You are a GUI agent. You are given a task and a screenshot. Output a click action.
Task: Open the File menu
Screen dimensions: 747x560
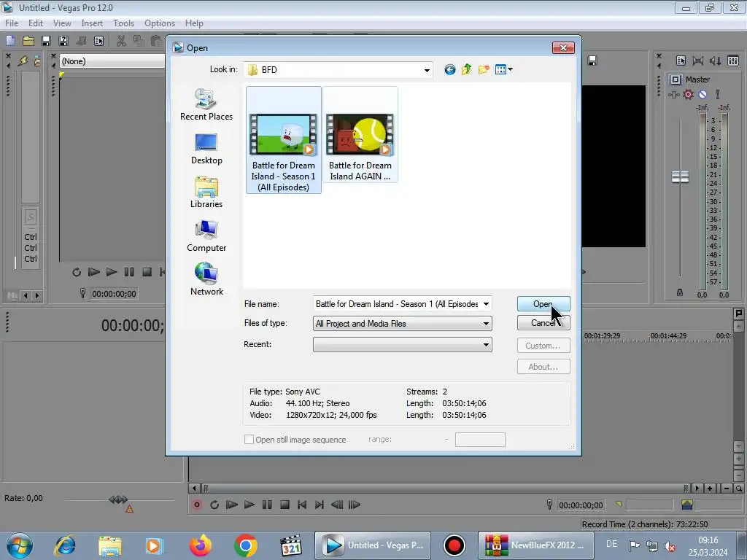[x=12, y=23]
